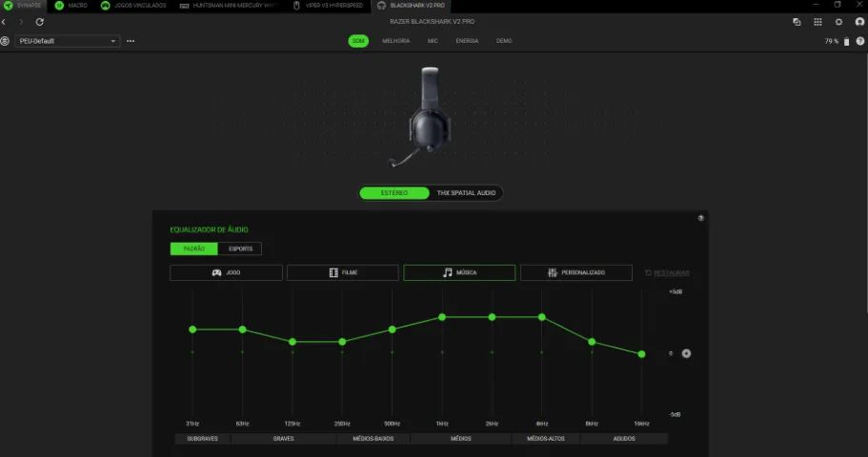Click the gamepad icon of Jogos Vinculados
This screenshot has height=457, width=868.
tap(105, 6)
